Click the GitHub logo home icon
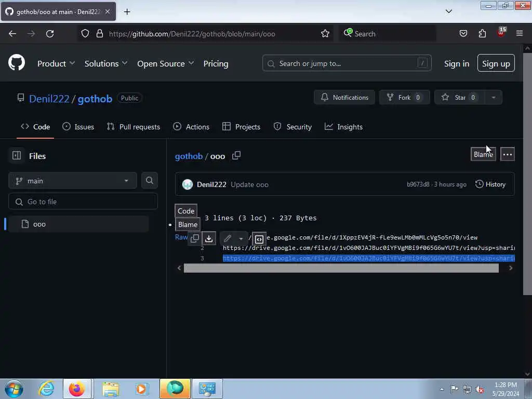Viewport: 532px width, 399px height. (17, 63)
